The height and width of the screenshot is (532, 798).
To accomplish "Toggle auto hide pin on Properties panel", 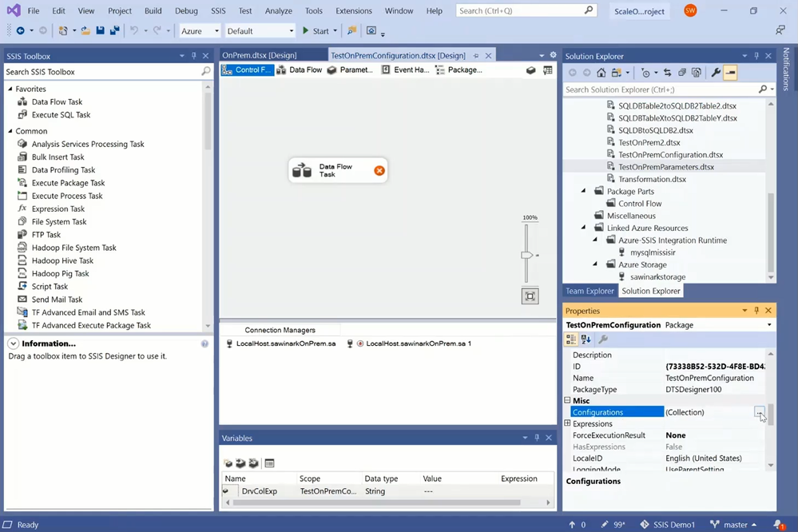I will [x=756, y=311].
